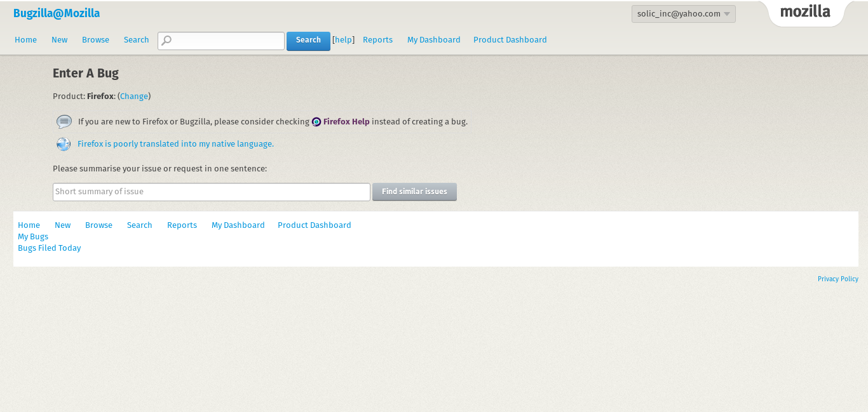
Task: Open Search in the footer navigation
Action: pyautogui.click(x=140, y=225)
